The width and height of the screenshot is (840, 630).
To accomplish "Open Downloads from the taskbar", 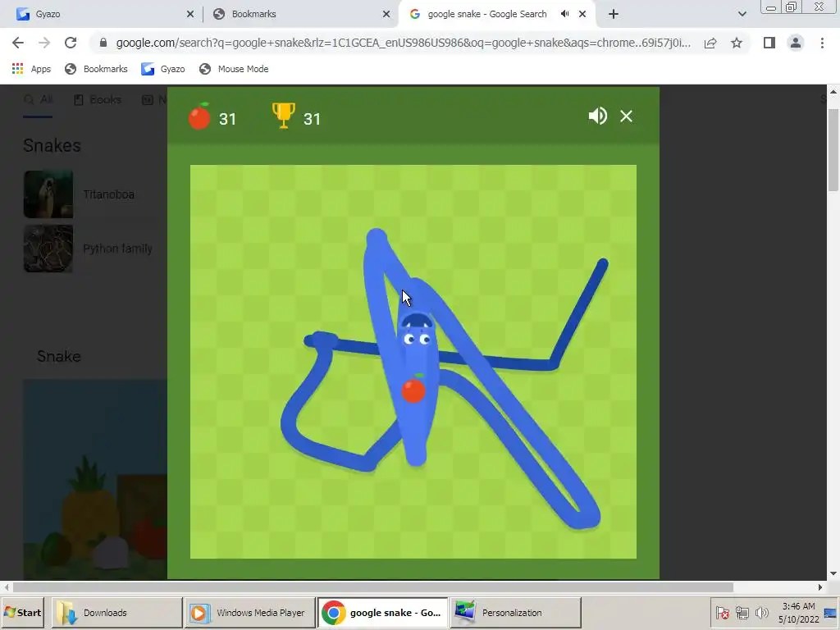I will click(x=116, y=612).
